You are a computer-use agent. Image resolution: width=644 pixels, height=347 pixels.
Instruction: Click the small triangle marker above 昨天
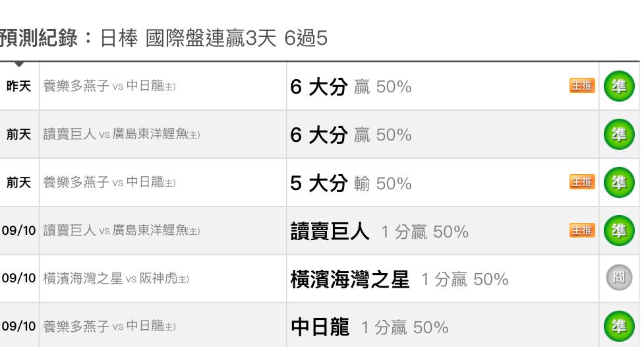pos(19,64)
